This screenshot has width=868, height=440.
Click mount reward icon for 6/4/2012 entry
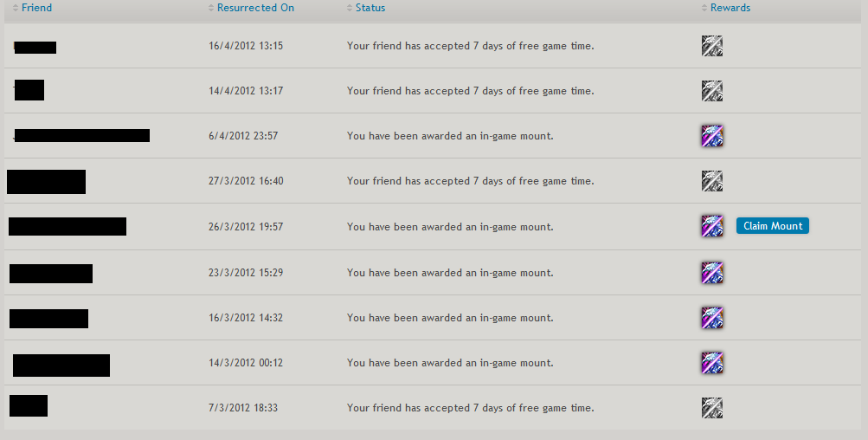[x=712, y=136]
